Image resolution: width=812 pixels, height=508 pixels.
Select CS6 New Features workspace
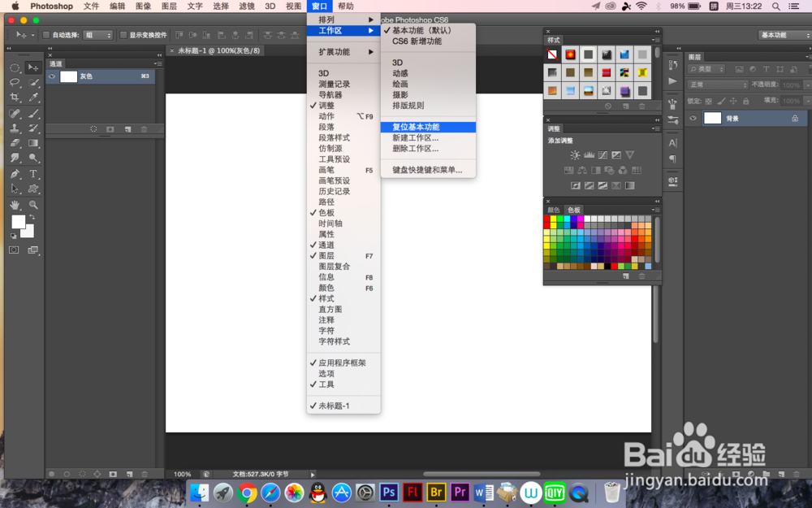click(428, 41)
